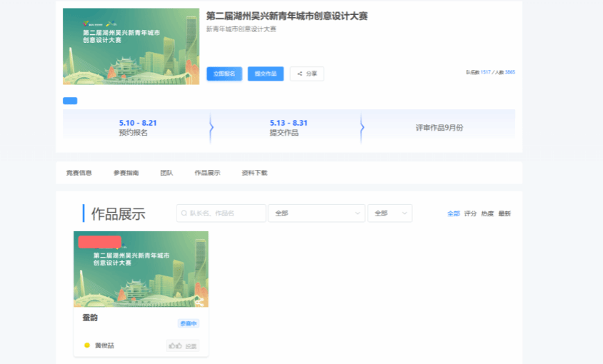Click the small blue tag above the timeline
The image size is (603, 364).
coord(70,101)
